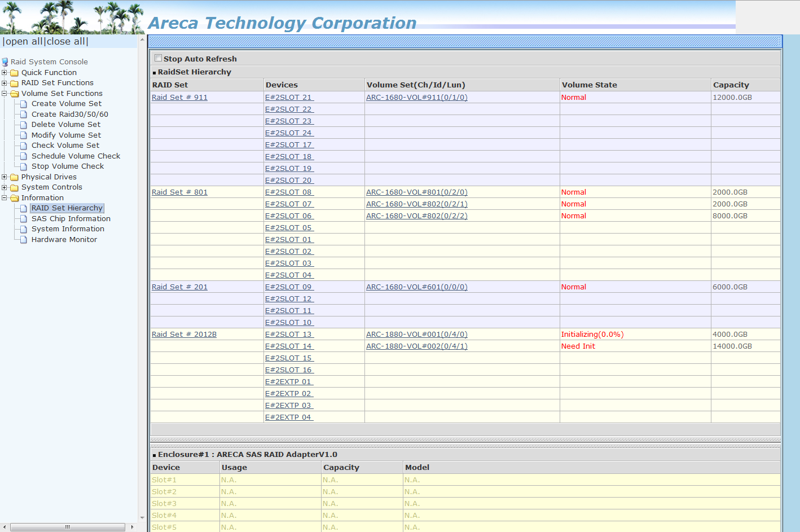Enable the Stop Auto Refresh checkbox

pos(159,58)
